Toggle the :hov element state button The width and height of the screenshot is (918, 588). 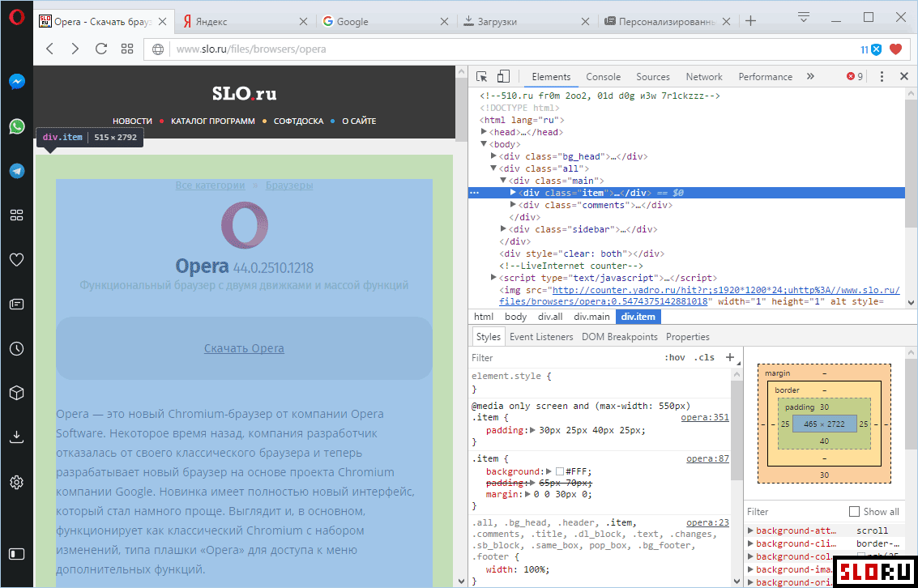(674, 357)
